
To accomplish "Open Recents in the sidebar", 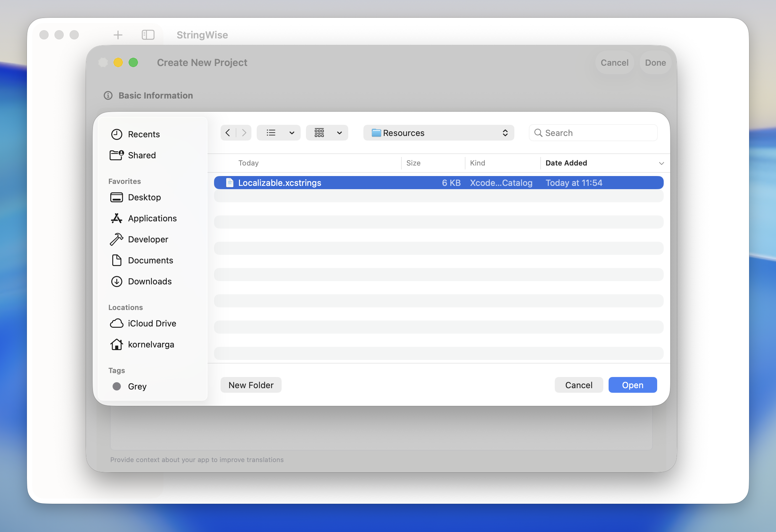I will click(143, 134).
